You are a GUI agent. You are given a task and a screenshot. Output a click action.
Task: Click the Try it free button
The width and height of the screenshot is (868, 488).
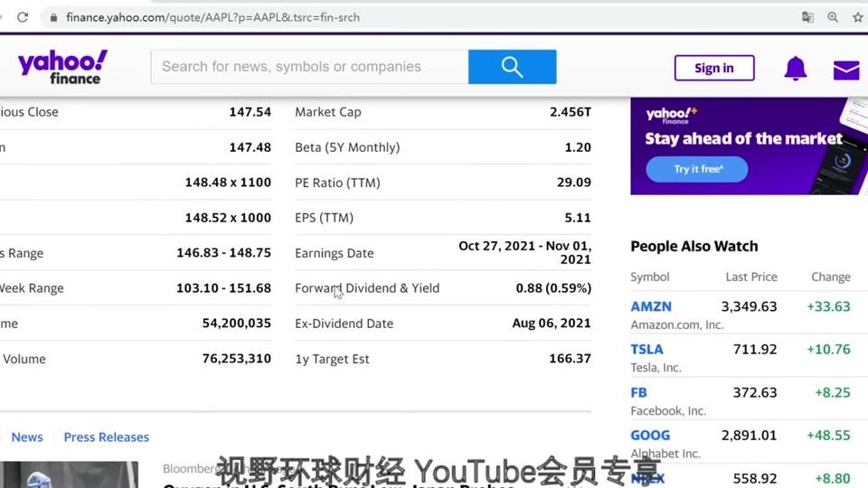[697, 169]
